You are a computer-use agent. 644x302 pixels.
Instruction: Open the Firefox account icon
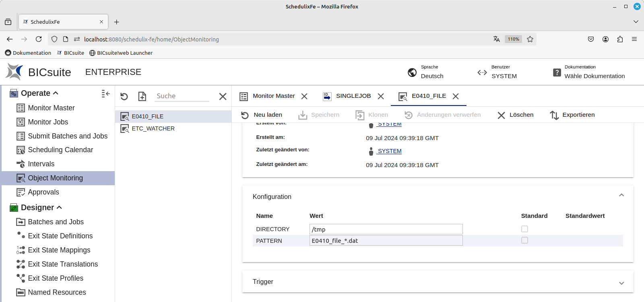coord(605,39)
